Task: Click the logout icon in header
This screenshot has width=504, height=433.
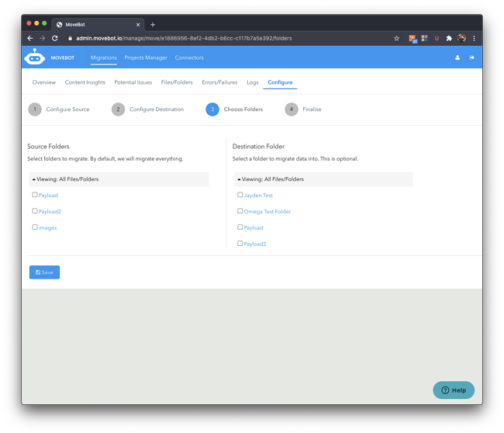Action: (471, 57)
